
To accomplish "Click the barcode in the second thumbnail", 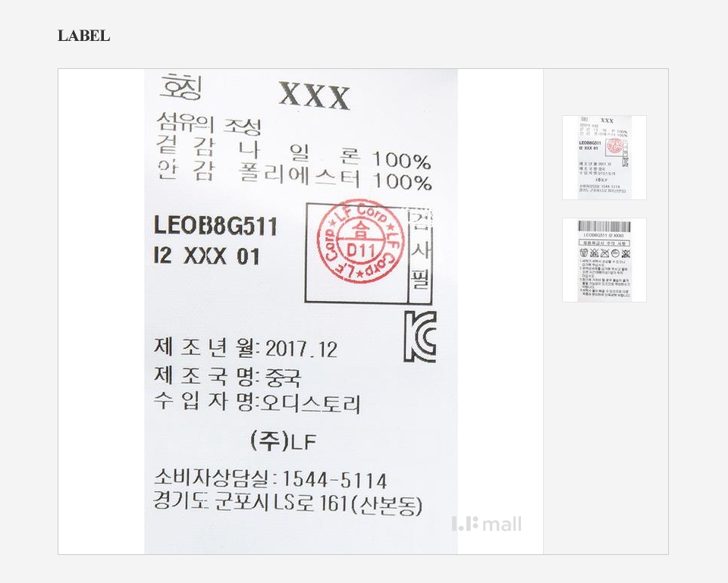I will point(604,227).
